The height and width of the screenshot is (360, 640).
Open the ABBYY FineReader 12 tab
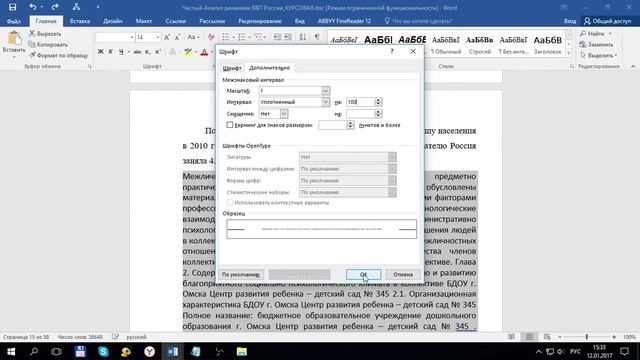(344, 21)
